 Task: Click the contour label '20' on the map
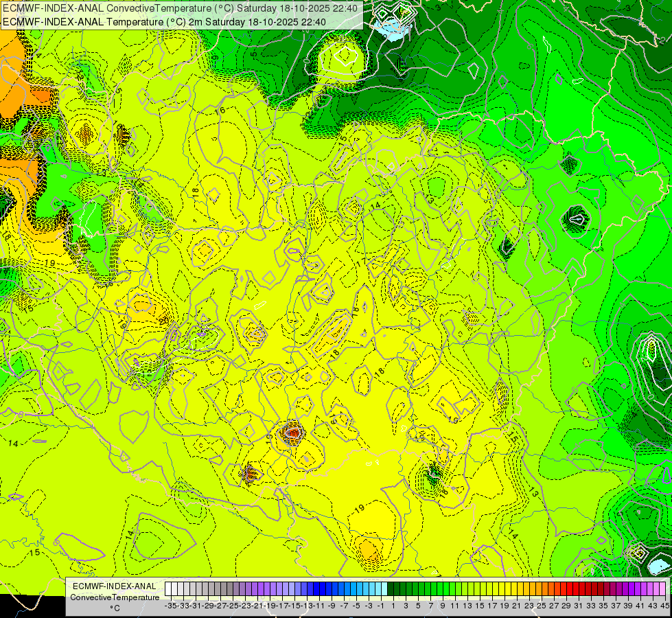pos(163,321)
